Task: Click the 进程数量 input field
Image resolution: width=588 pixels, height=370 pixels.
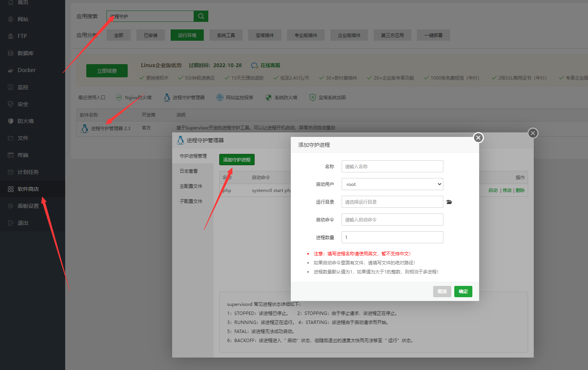Action: click(x=392, y=237)
